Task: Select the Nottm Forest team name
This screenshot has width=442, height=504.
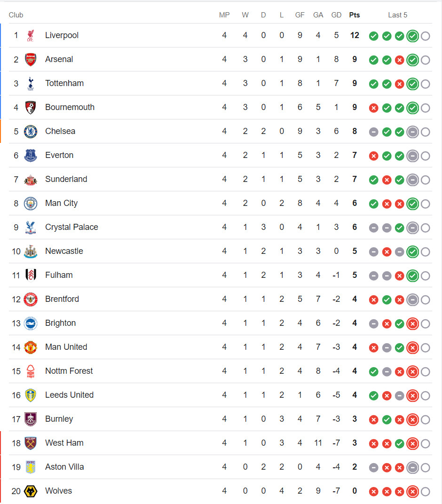Action: click(69, 371)
